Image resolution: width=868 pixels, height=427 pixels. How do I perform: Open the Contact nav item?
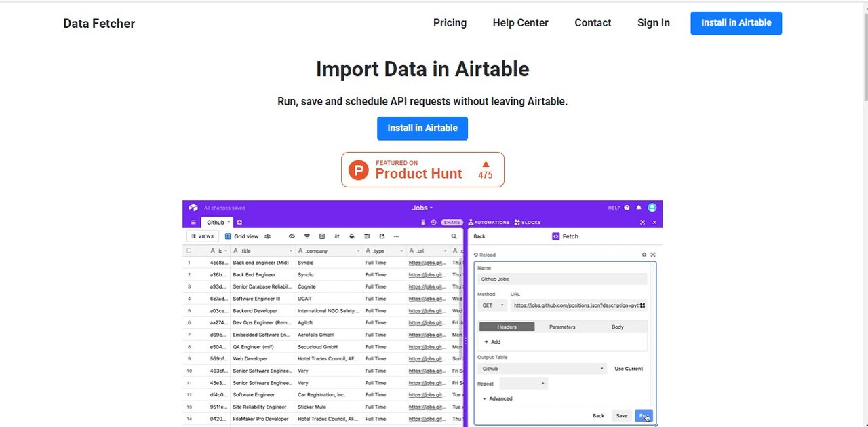point(593,23)
